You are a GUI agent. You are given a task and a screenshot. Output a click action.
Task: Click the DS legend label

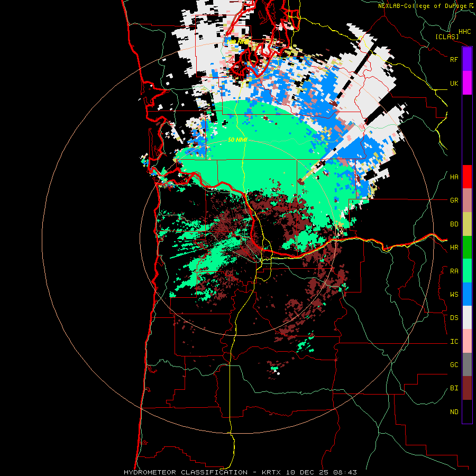(x=454, y=318)
